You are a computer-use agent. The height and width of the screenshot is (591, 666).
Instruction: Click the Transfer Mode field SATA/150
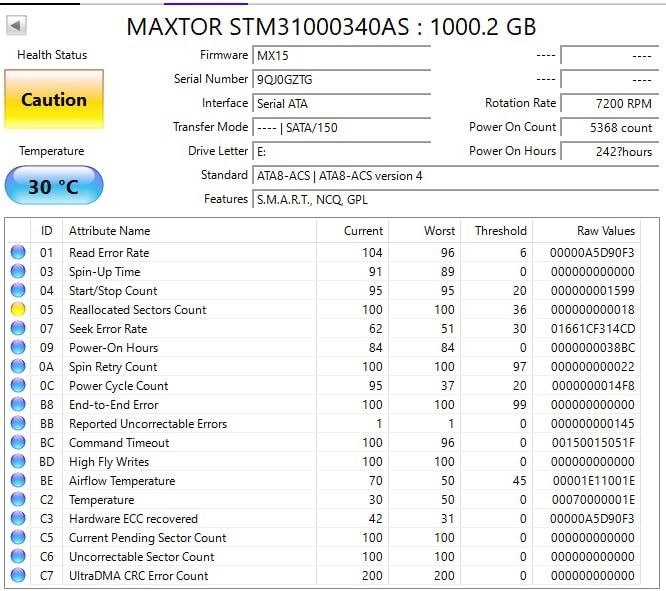(x=341, y=127)
